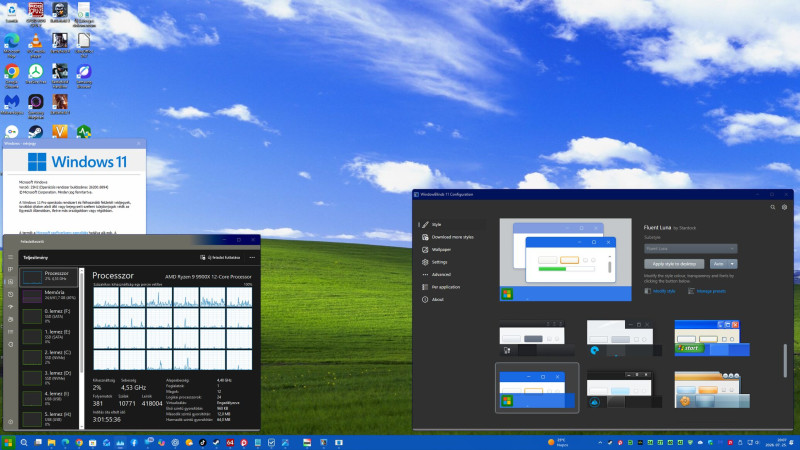This screenshot has width=800, height=450.
Task: Select Processzor in Task Manager performance list
Action: pyautogui.click(x=49, y=277)
